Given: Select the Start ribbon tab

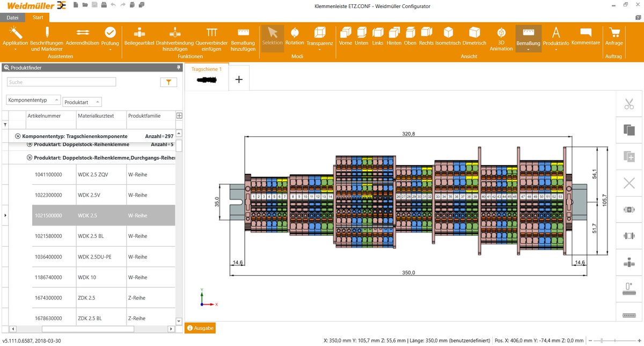Looking at the screenshot, I should [x=38, y=17].
